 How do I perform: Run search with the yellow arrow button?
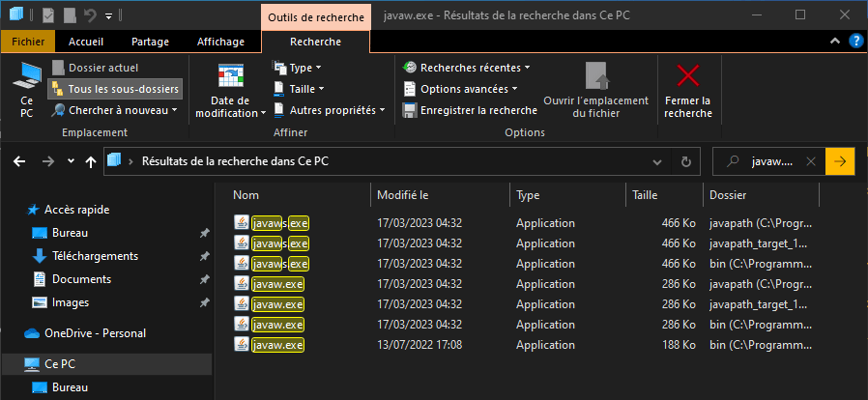coord(840,161)
